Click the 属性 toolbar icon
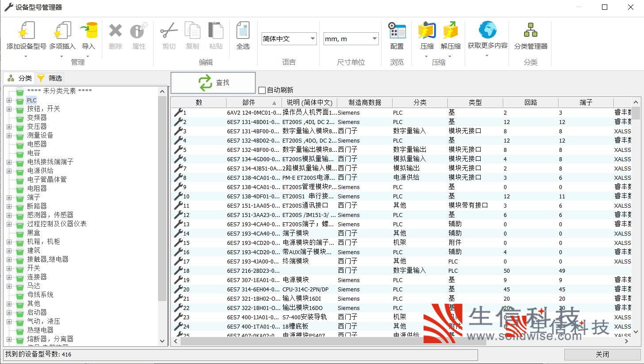 click(139, 31)
